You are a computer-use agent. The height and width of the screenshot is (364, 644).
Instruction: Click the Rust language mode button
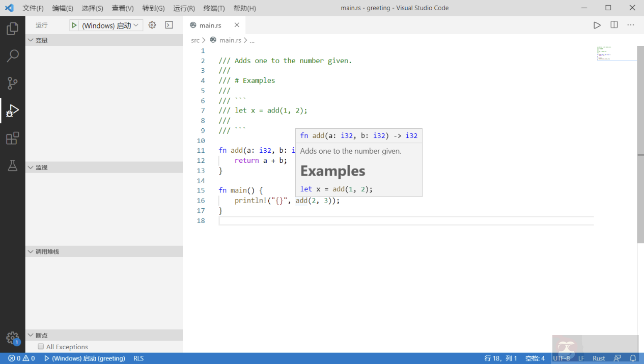pos(599,358)
